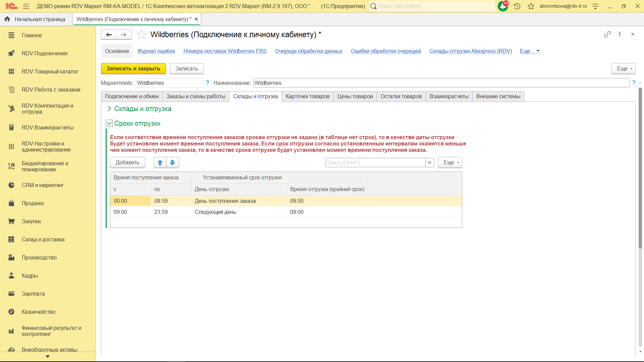Click Записать и закрыть button

tap(133, 68)
